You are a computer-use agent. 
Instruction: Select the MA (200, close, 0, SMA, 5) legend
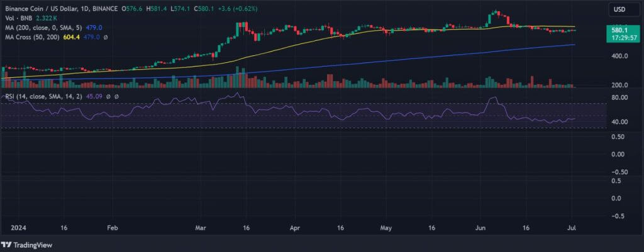[x=42, y=28]
